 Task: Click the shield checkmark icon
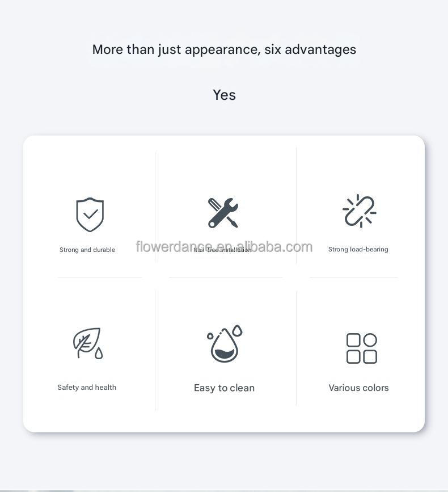tap(90, 215)
